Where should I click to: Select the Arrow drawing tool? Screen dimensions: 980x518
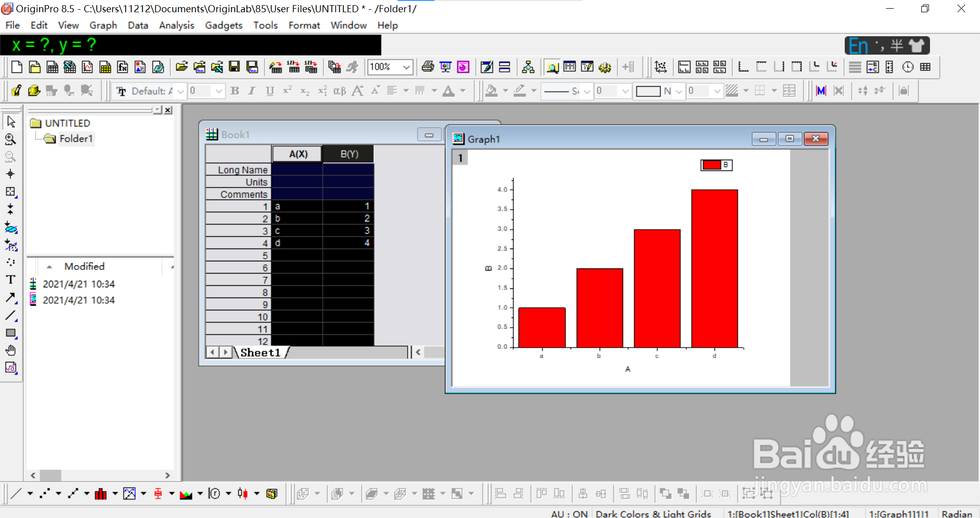11,298
